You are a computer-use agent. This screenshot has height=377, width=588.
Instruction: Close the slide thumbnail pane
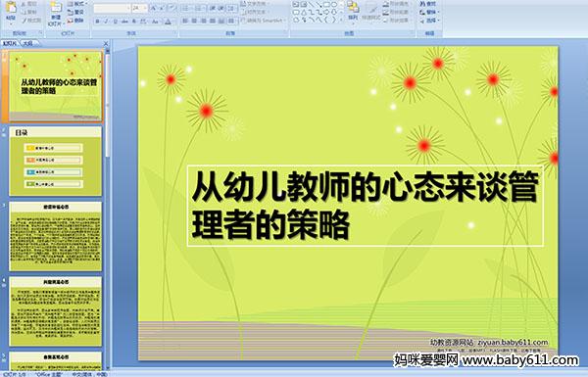coord(106,43)
